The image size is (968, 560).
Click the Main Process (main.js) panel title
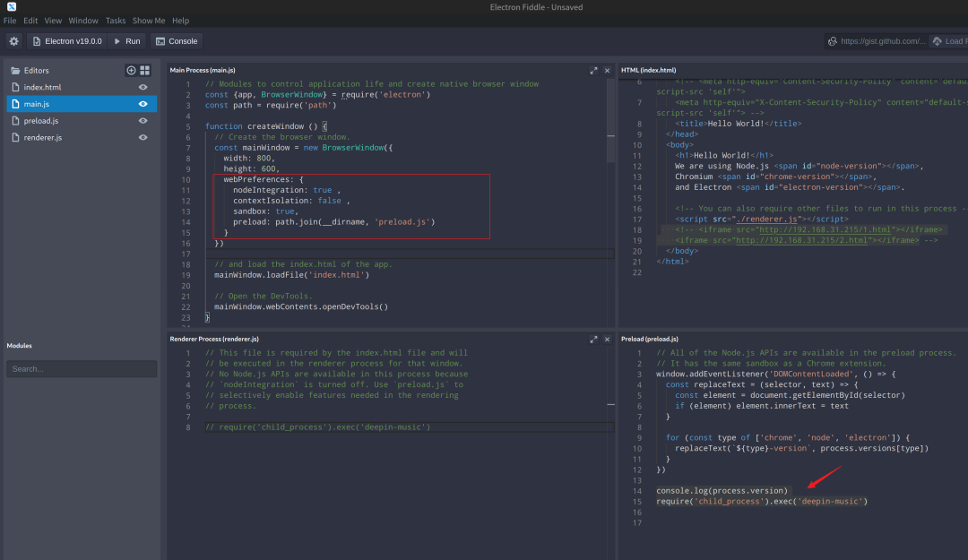click(x=203, y=71)
